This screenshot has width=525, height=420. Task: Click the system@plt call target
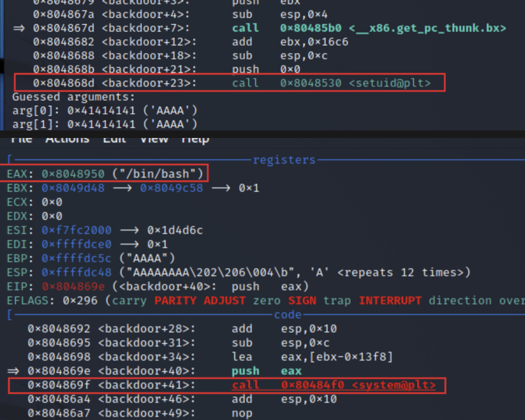tap(358, 385)
